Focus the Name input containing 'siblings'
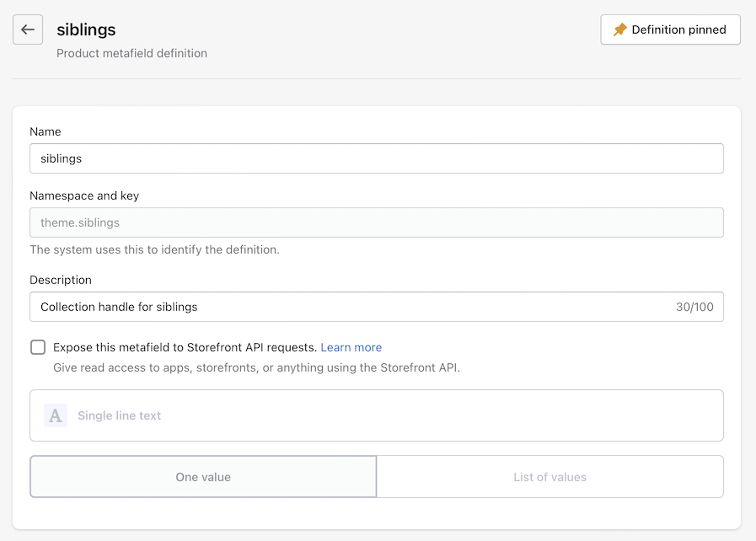 point(376,158)
